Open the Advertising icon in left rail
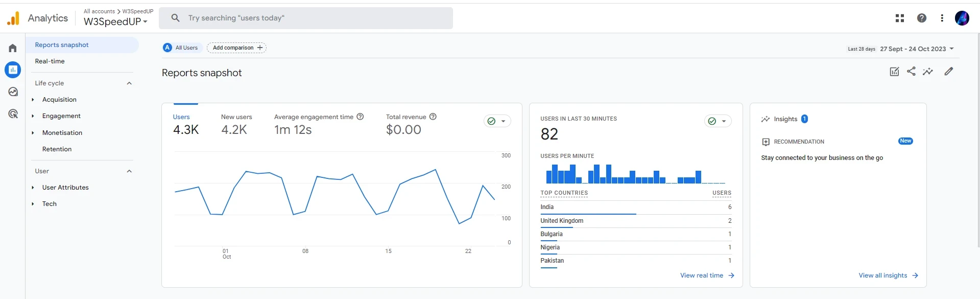Screen dimensions: 980x299 click(13, 114)
